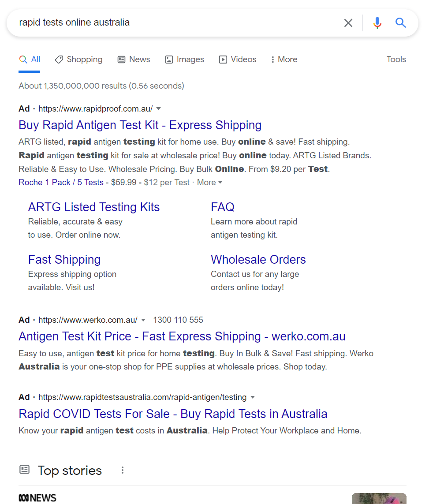The image size is (429, 504).
Task: Click the results count text
Action: [x=101, y=86]
